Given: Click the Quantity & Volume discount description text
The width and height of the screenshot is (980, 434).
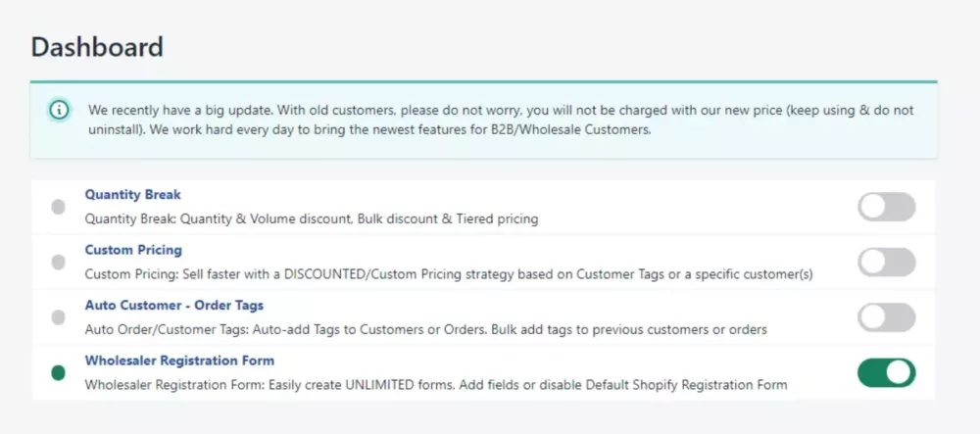Looking at the screenshot, I should coord(312,219).
